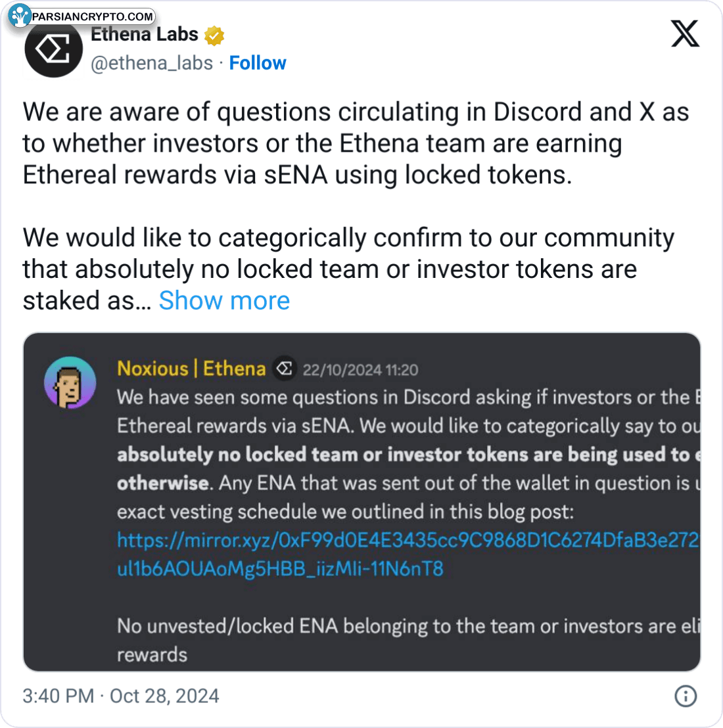Click the PARSIANCRYPTO.COM watermark text

[x=92, y=16]
